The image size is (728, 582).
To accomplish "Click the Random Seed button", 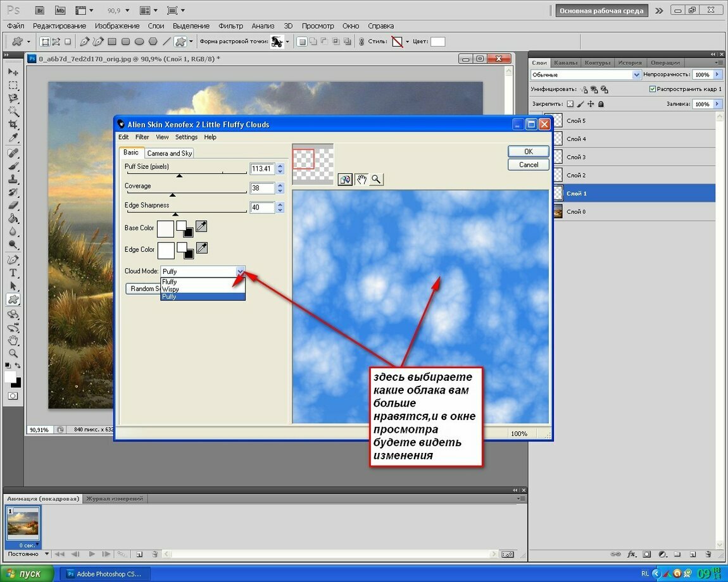I will pos(144,288).
